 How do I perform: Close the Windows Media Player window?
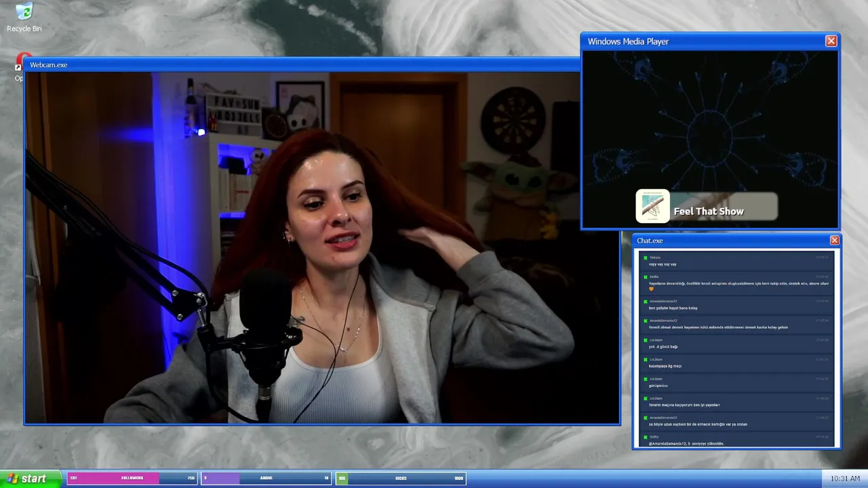[x=831, y=41]
